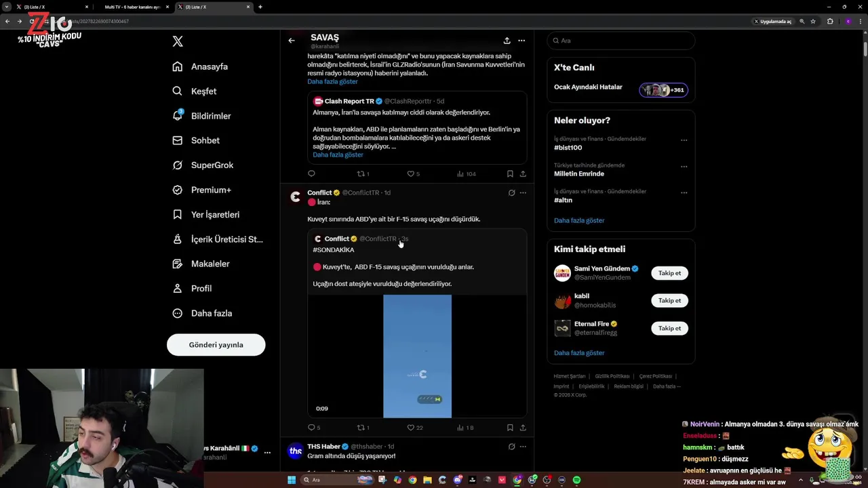Open Bildirimler notifications

[201, 116]
